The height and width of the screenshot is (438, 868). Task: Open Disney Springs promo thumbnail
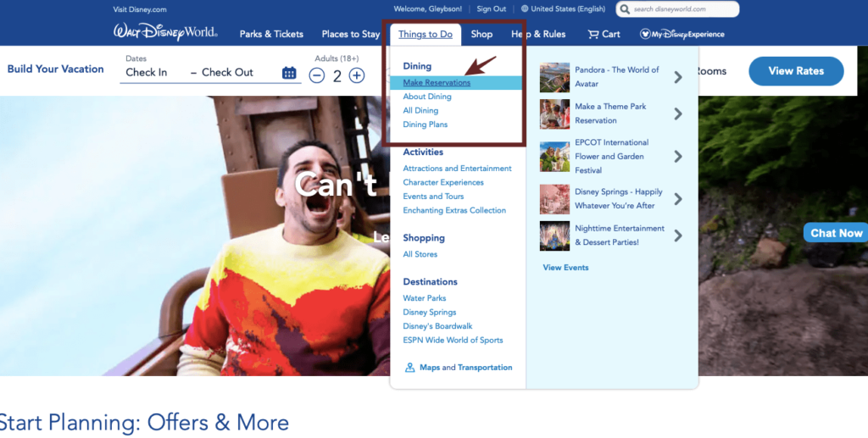click(554, 199)
